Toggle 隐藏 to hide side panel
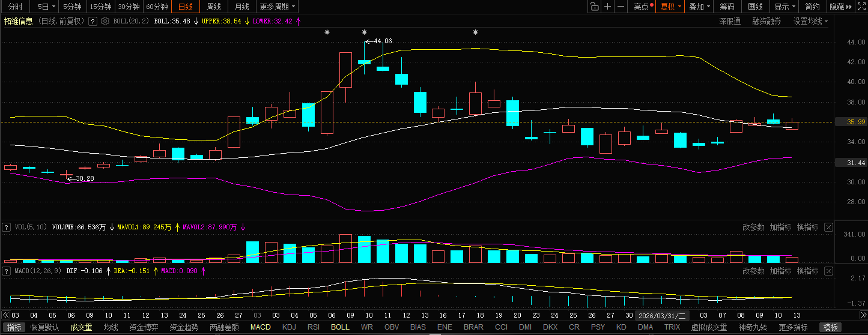The image size is (868, 335). [x=840, y=7]
